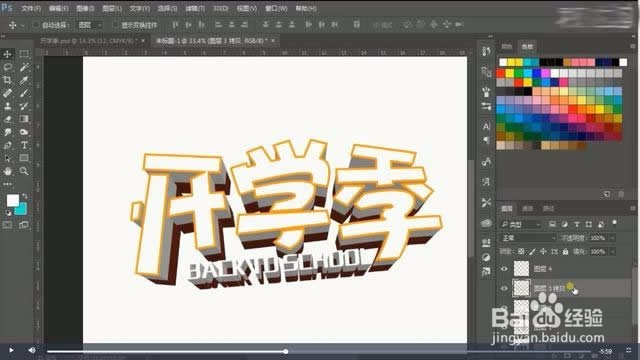Viewport: 640px width, 360px height.
Task: Select the Zoom magnifier tool
Action: 24,171
